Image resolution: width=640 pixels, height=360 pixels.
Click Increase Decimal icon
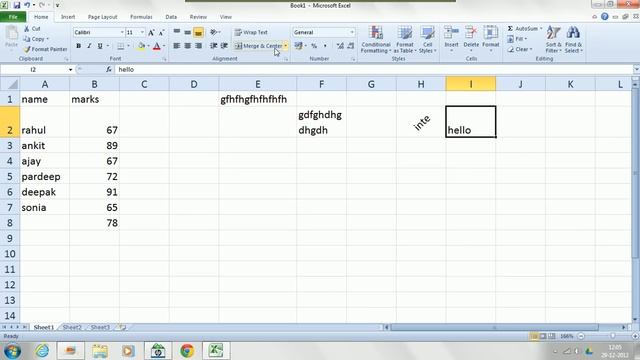340,46
